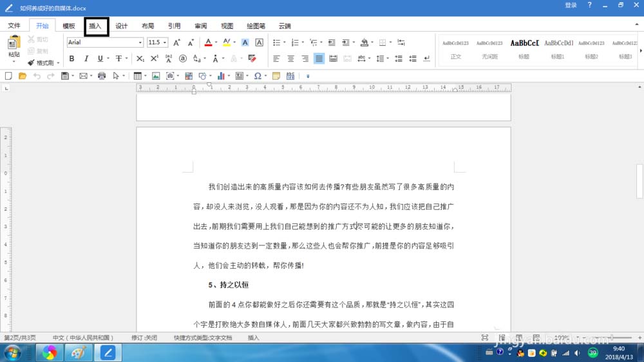Click the Paste (粘贴) clipboard icon
The width and height of the screenshot is (644, 362).
(x=14, y=44)
